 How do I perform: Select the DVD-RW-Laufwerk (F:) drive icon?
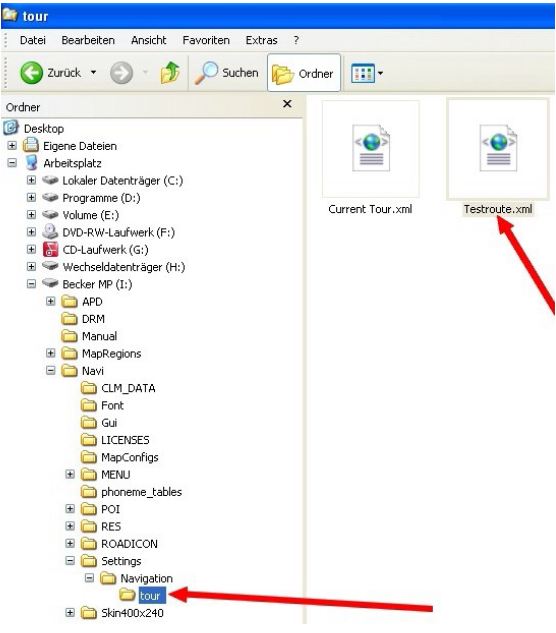point(50,232)
